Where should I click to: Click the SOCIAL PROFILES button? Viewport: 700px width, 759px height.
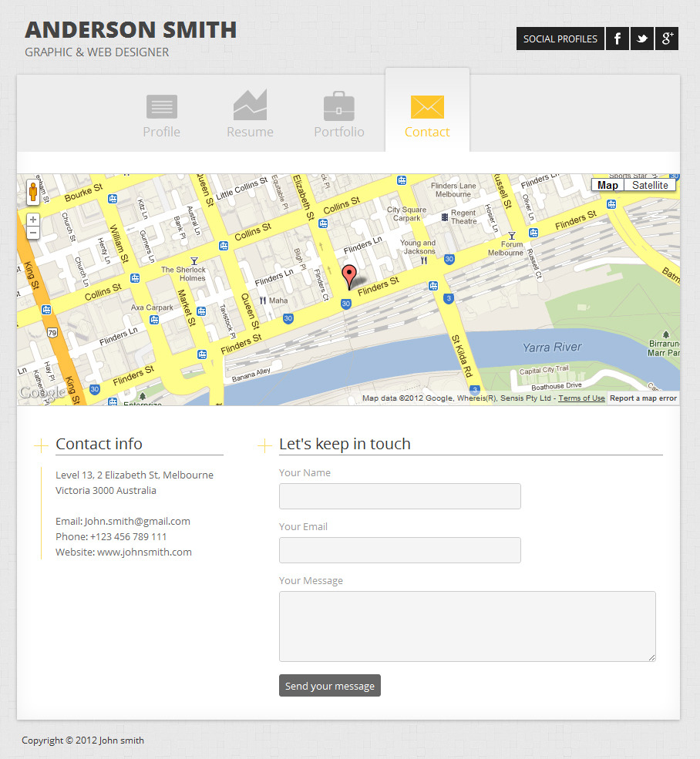560,39
